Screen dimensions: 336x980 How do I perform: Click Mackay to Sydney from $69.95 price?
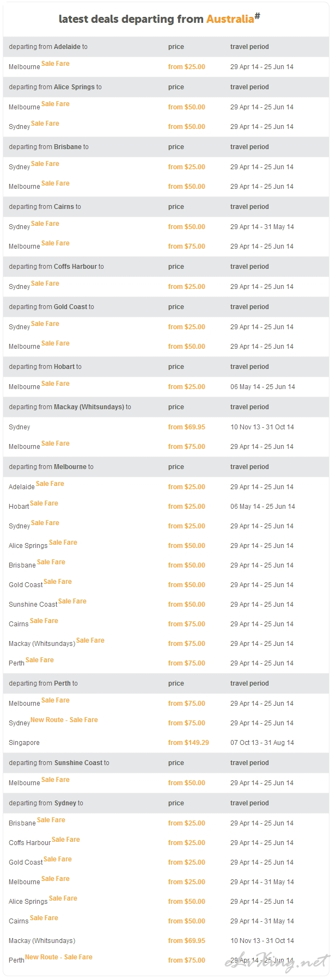(186, 427)
